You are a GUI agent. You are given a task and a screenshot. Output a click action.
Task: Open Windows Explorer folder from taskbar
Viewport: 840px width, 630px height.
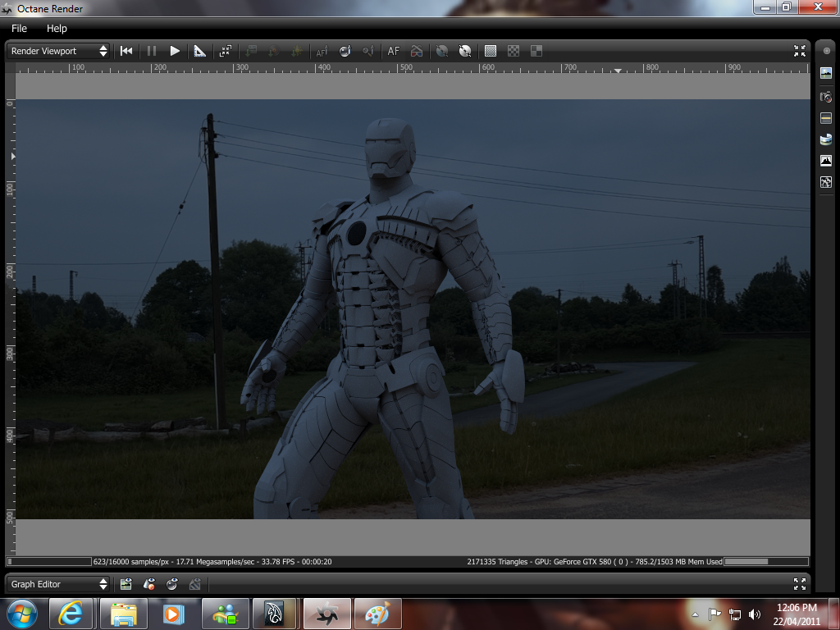point(123,614)
